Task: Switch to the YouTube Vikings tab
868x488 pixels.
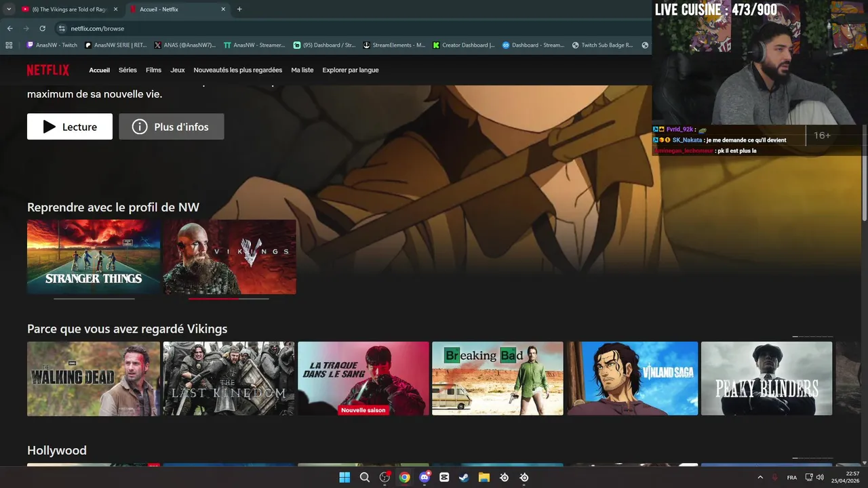Action: (69, 9)
